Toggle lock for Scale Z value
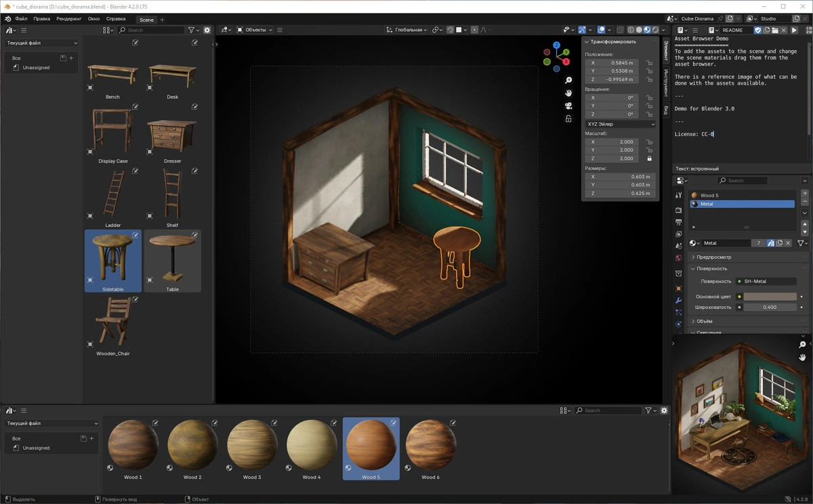This screenshot has width=813, height=504. [649, 159]
